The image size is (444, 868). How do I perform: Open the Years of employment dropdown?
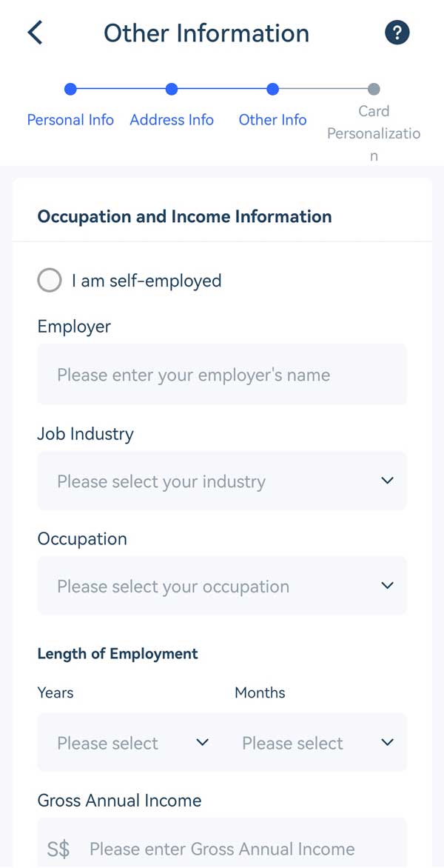132,743
